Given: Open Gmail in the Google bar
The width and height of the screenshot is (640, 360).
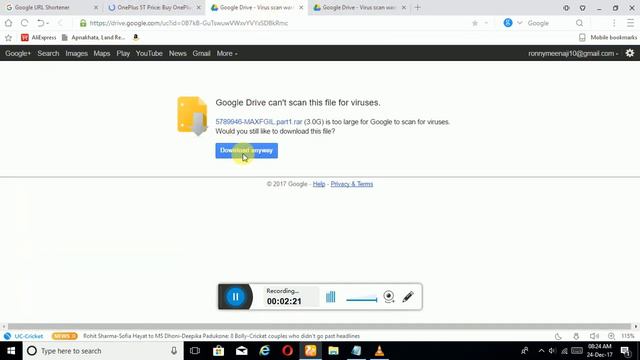Looking at the screenshot, I should click(x=201, y=53).
